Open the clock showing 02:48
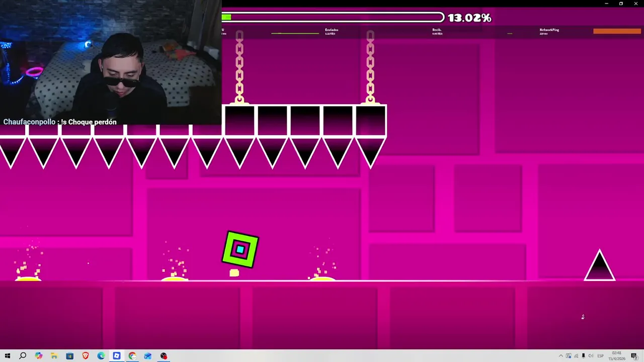 point(617,356)
